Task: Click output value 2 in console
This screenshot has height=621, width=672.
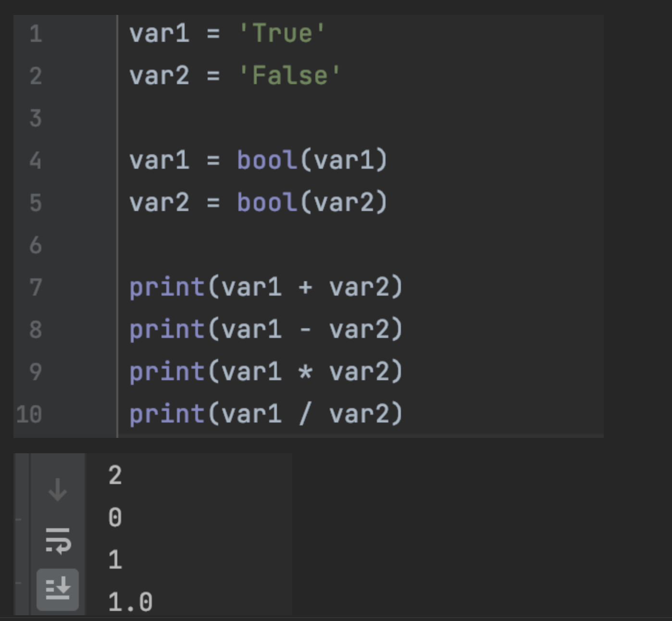Action: pos(115,475)
